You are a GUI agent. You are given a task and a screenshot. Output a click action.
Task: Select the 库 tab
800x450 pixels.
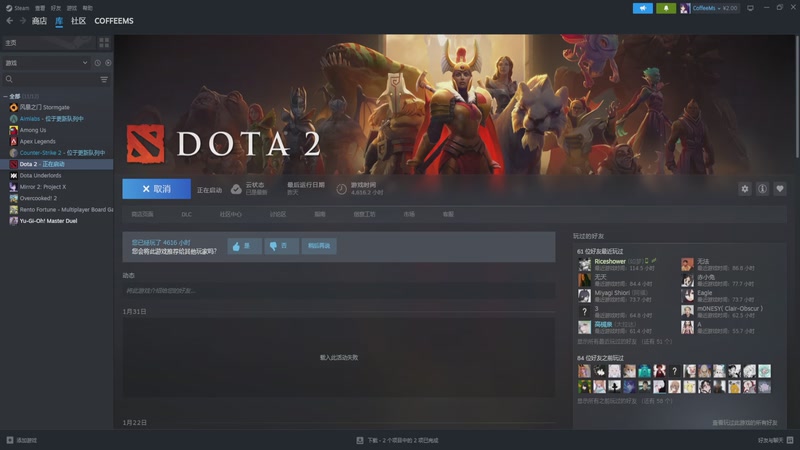(x=59, y=21)
